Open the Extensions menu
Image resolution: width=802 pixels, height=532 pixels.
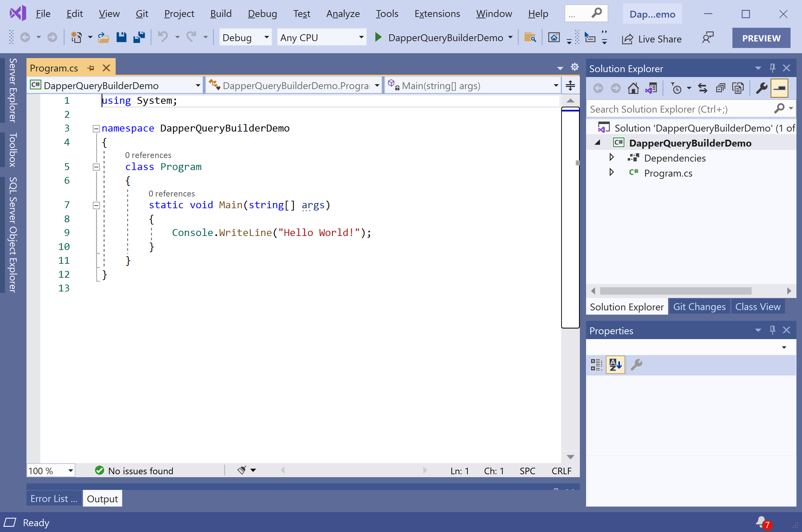(437, 14)
